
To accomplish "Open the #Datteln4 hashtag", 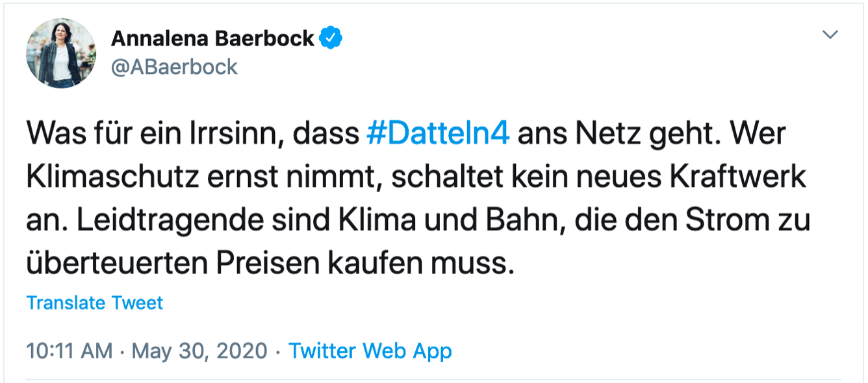I will point(438,134).
